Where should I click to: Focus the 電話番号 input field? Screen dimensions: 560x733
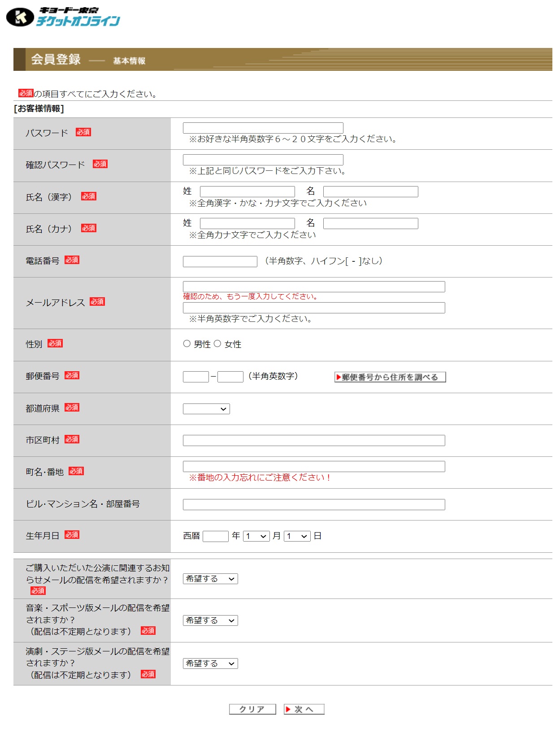click(x=220, y=261)
